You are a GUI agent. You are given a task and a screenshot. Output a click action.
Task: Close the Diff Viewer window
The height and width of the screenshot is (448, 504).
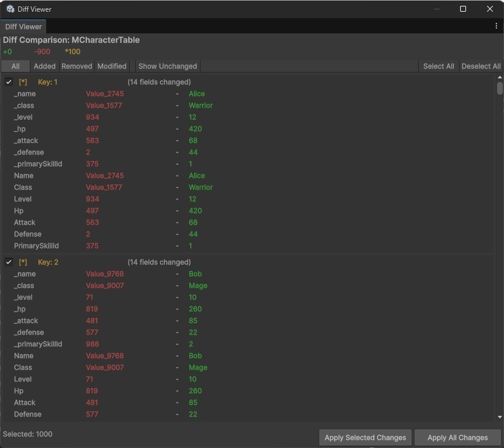coord(490,9)
